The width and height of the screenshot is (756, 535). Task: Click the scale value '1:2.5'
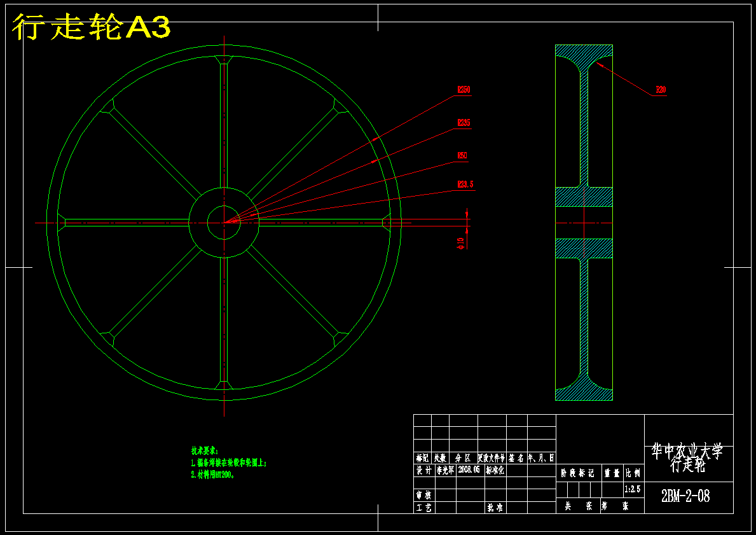(x=633, y=489)
